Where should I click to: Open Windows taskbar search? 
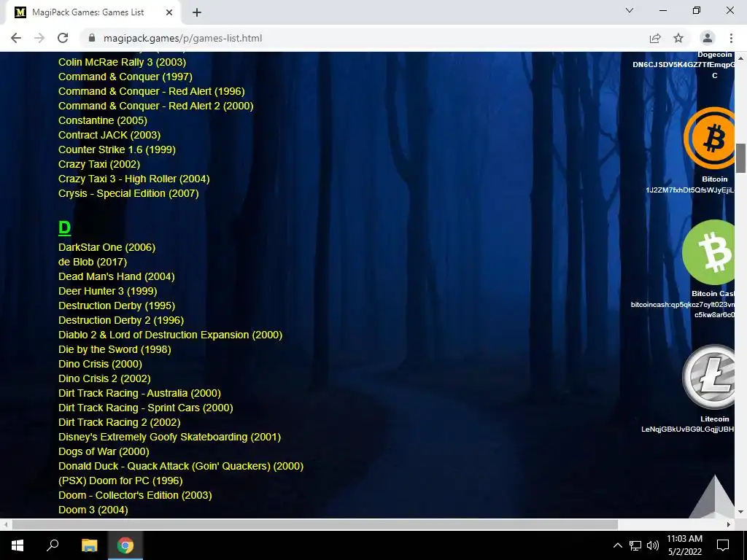(53, 545)
